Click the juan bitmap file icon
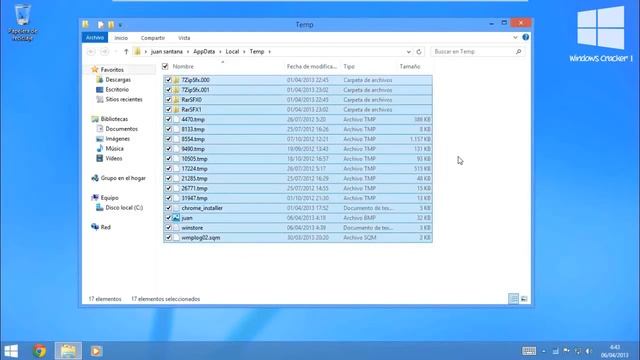 click(176, 218)
